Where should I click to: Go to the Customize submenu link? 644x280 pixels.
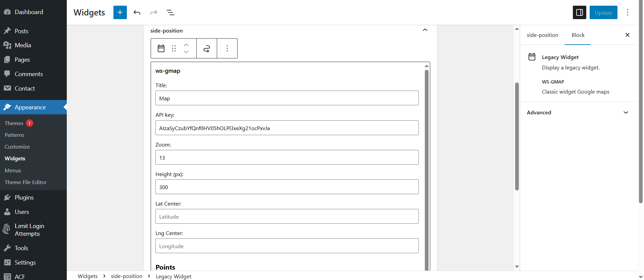[17, 147]
